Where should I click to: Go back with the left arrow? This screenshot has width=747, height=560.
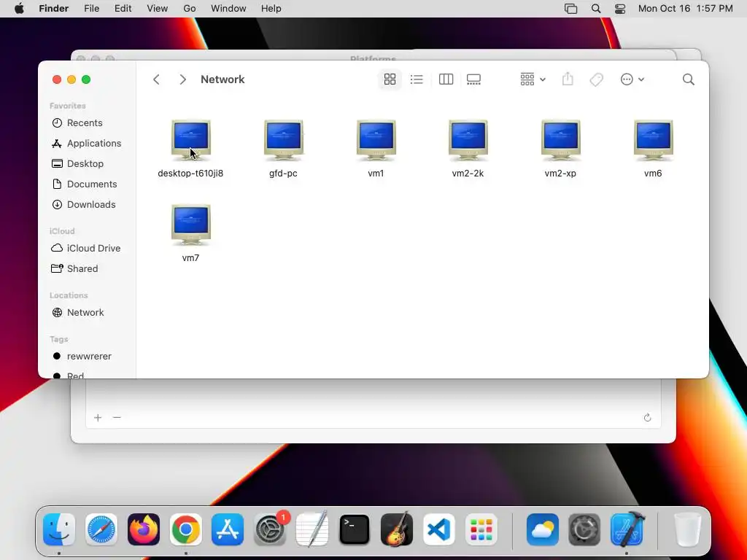pyautogui.click(x=156, y=79)
